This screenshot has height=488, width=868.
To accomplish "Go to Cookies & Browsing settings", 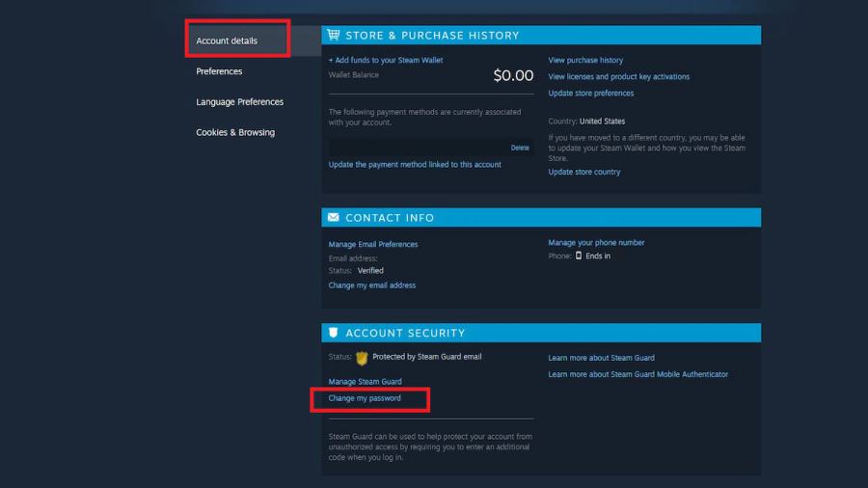I will click(x=235, y=132).
